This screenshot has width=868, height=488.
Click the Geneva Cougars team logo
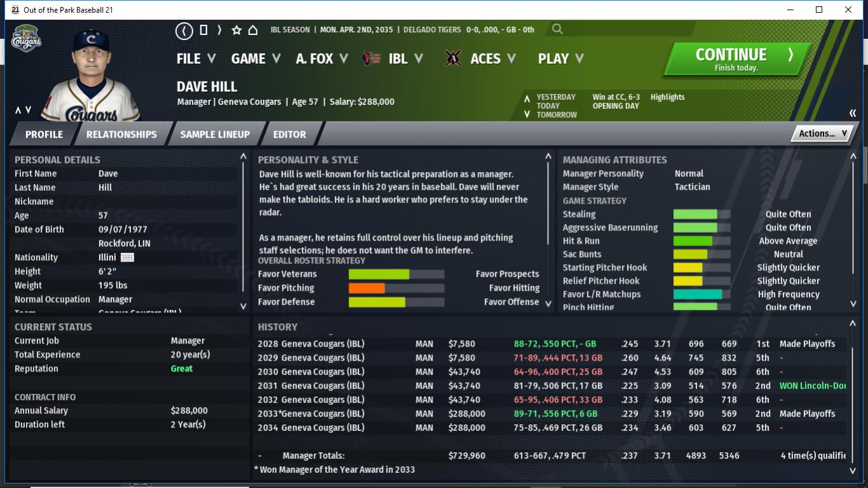coord(27,39)
